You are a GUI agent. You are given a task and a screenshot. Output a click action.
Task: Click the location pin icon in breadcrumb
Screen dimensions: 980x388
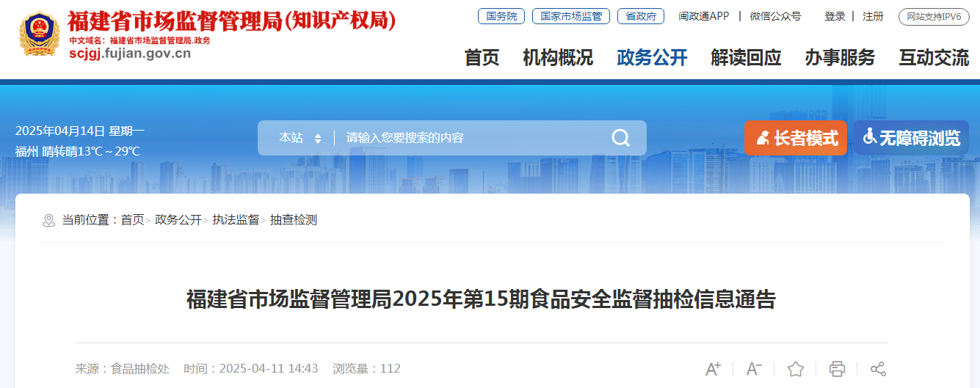48,220
